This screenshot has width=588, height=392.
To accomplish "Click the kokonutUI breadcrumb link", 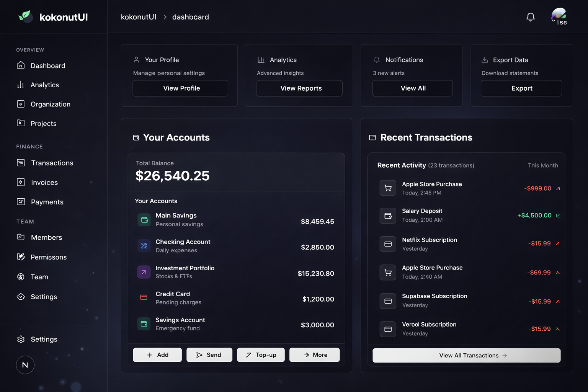I will click(x=138, y=17).
